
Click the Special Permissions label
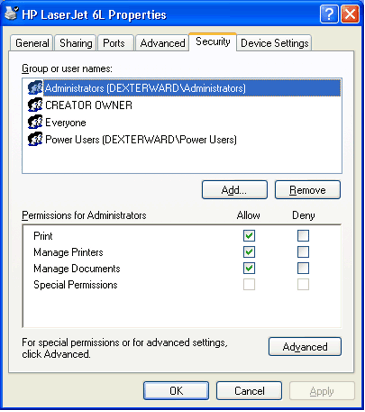tap(75, 285)
